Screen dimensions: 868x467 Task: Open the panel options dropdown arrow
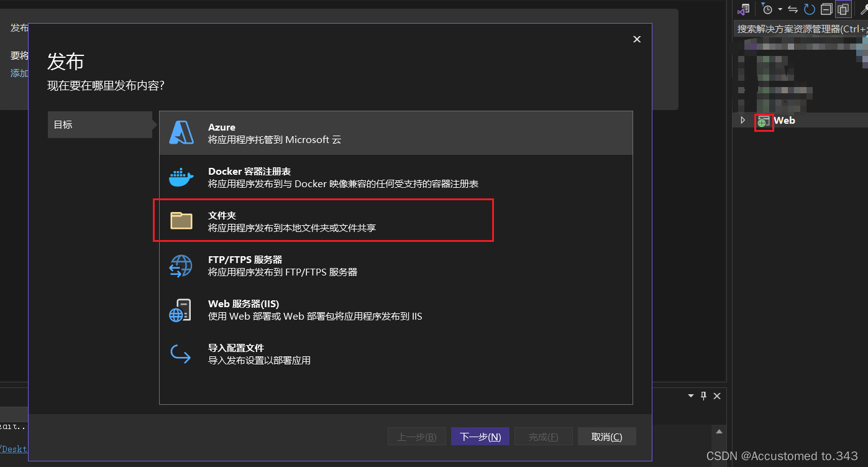coord(690,395)
